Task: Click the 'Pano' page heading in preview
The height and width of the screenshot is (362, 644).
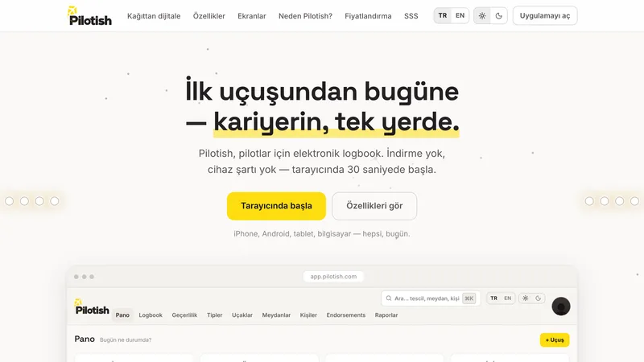Action: (x=85, y=339)
